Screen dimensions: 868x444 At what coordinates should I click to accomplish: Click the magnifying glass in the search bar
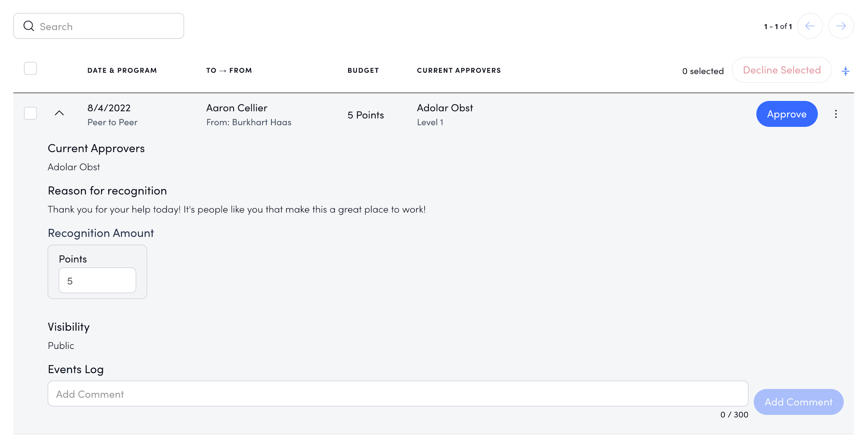(29, 26)
